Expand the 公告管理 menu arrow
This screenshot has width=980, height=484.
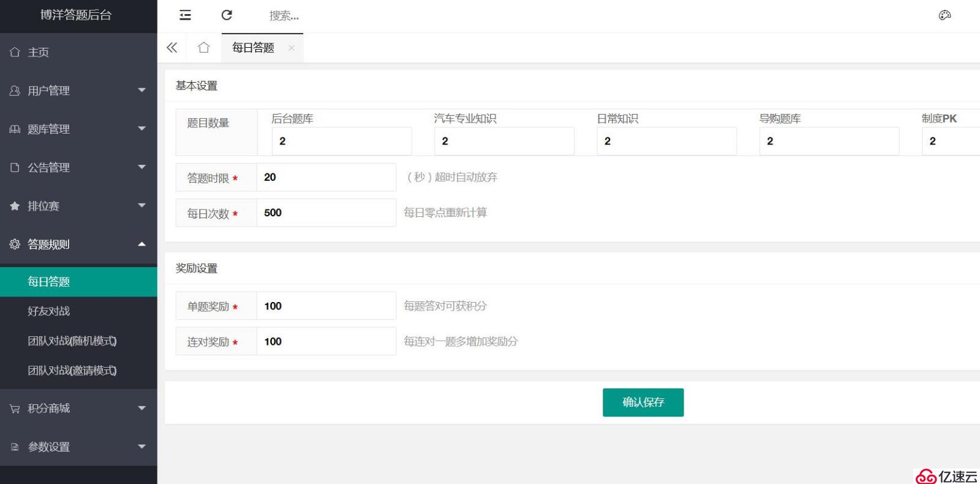[142, 167]
